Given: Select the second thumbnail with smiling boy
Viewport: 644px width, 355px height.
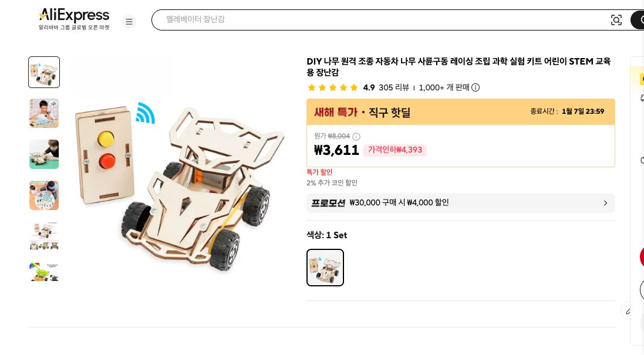Looking at the screenshot, I should point(44,113).
